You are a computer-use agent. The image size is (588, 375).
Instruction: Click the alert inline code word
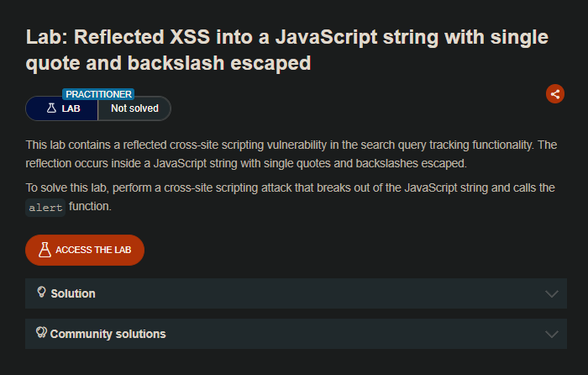pos(45,208)
